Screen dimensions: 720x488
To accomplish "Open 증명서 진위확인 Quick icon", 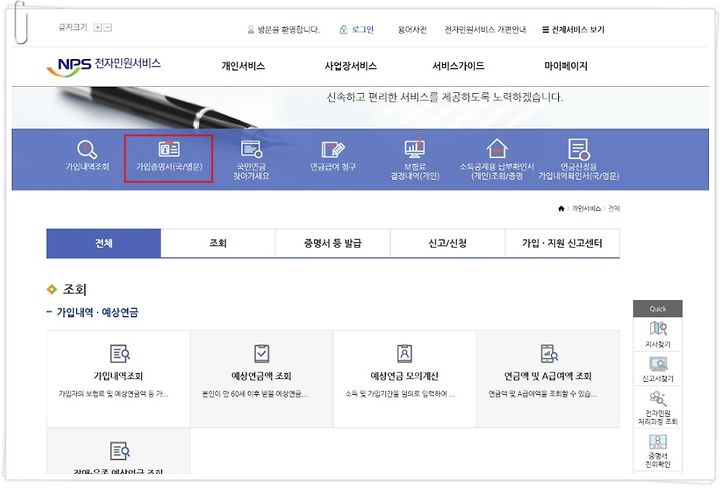I will click(658, 442).
